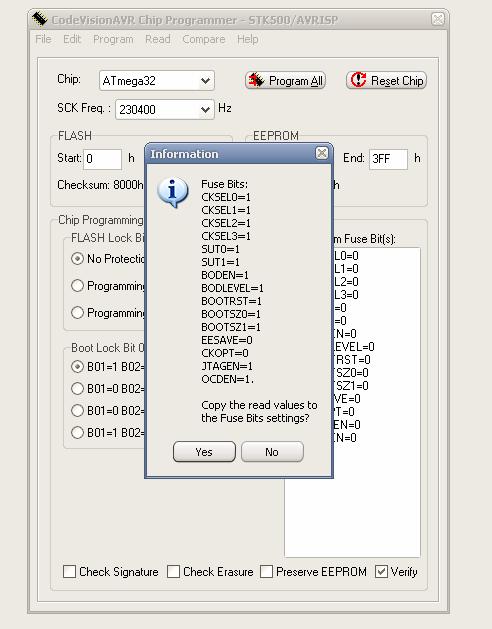The width and height of the screenshot is (492, 629).
Task: Click the Checksum: 8000h label
Action: (100, 185)
